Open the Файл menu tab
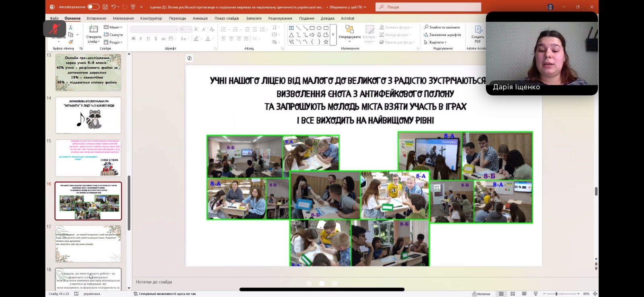Screen dimensions: 644x297 tap(54, 18)
